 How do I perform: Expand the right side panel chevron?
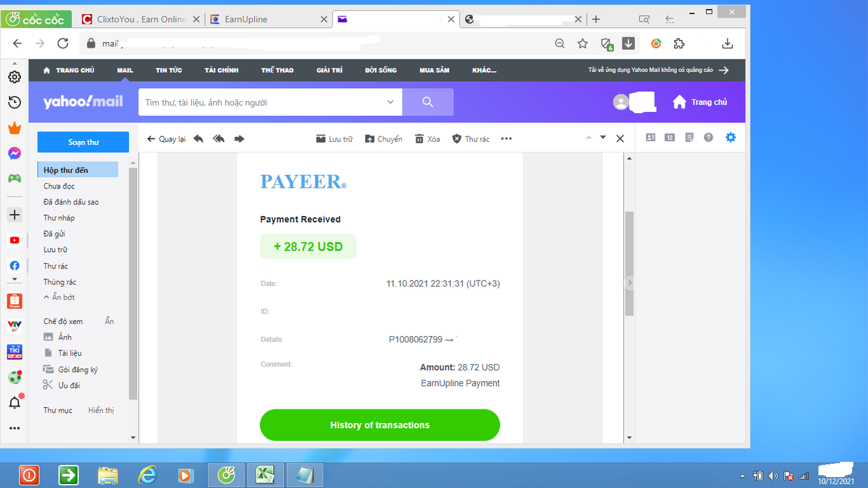(629, 283)
